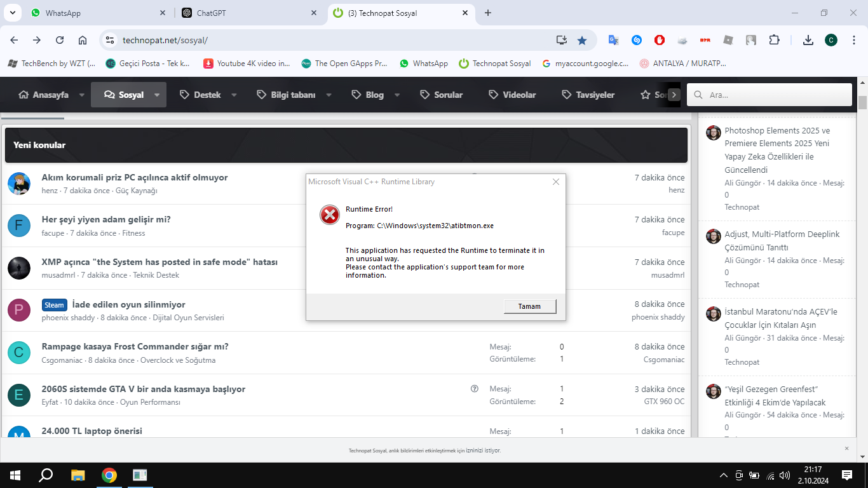This screenshot has height=488, width=868.
Task: Expand the Sosyal dropdown arrow
Action: [158, 95]
